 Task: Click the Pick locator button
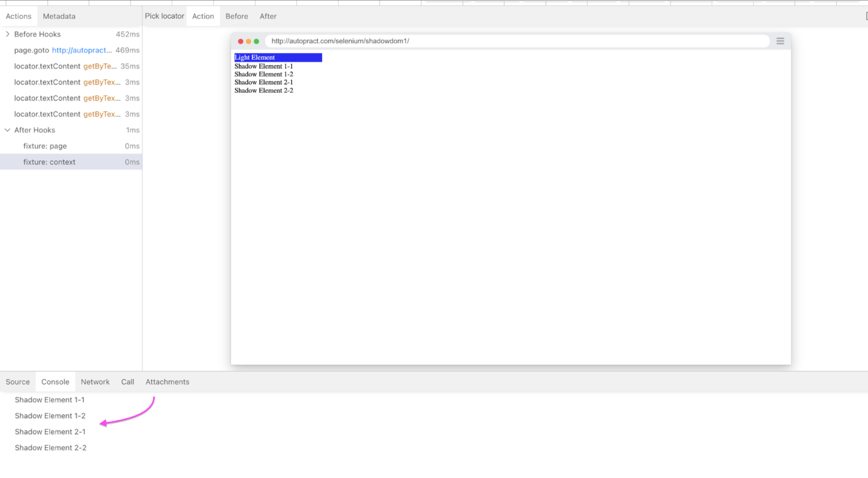coord(164,16)
